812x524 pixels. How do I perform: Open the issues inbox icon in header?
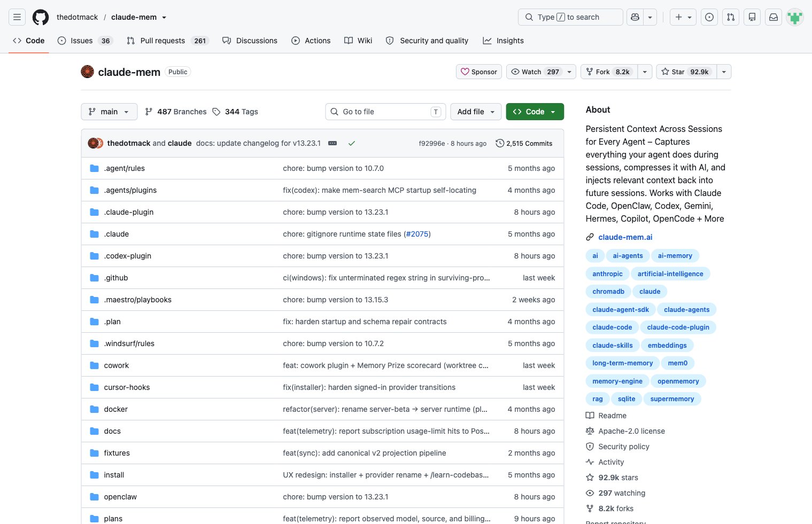coord(709,17)
